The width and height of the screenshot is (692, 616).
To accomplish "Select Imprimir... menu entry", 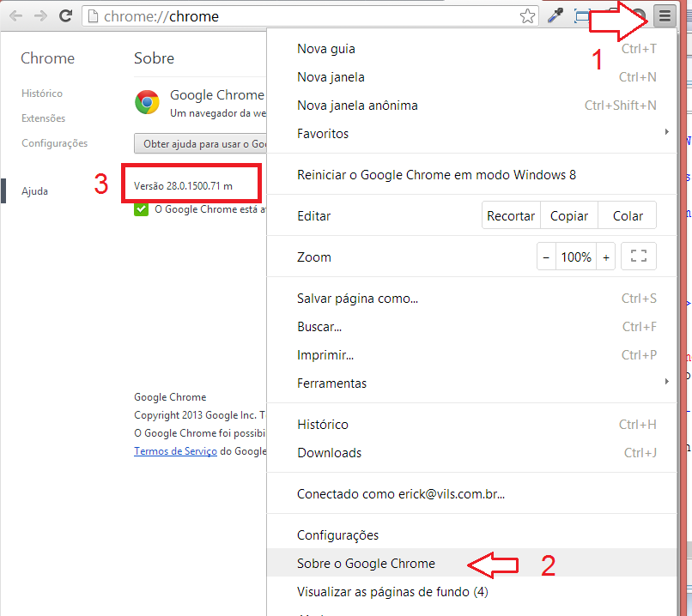I will click(471, 355).
